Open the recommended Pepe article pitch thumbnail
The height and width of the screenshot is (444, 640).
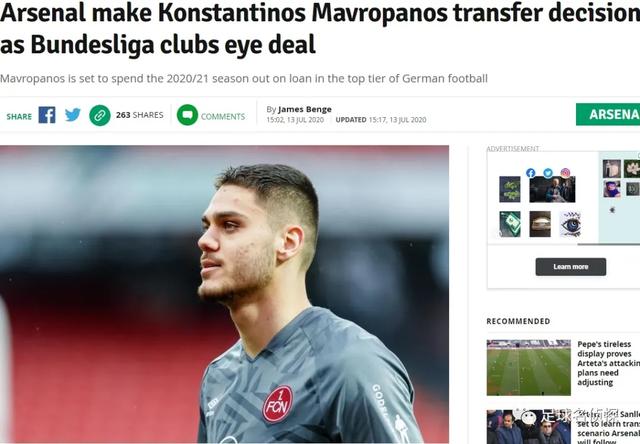pyautogui.click(x=529, y=367)
